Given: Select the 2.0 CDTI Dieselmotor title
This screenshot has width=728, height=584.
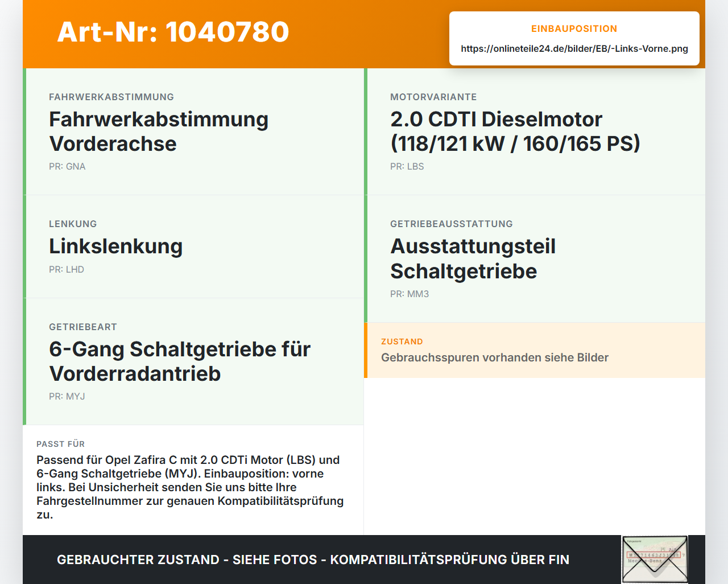Looking at the screenshot, I should click(515, 131).
